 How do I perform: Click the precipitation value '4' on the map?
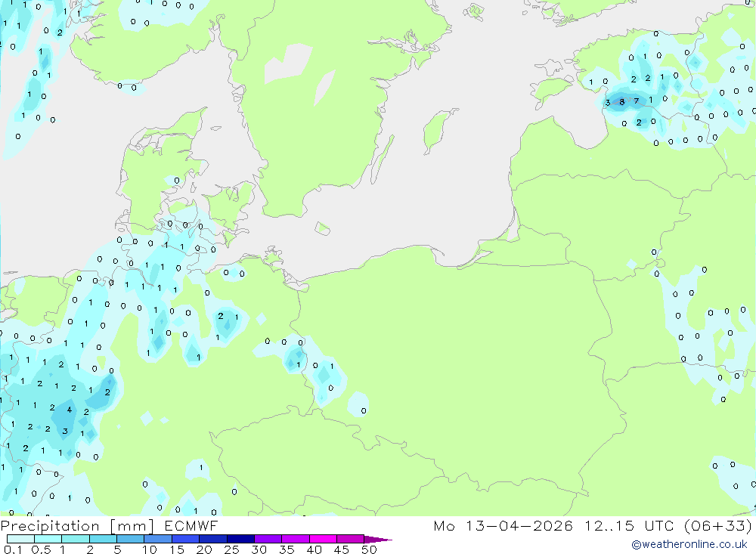click(x=70, y=410)
